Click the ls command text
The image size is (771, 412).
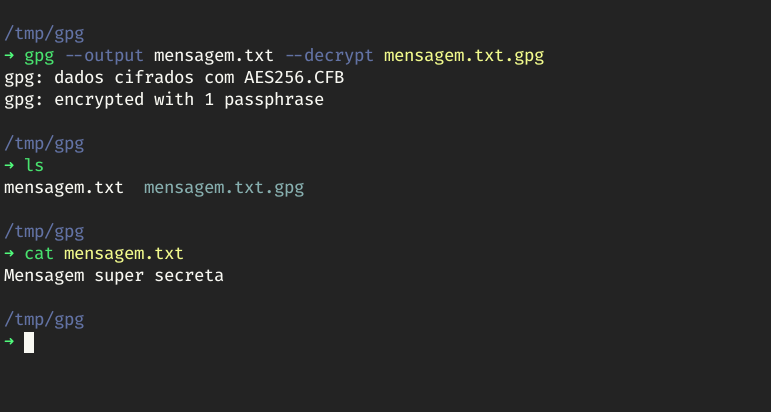pyautogui.click(x=34, y=165)
